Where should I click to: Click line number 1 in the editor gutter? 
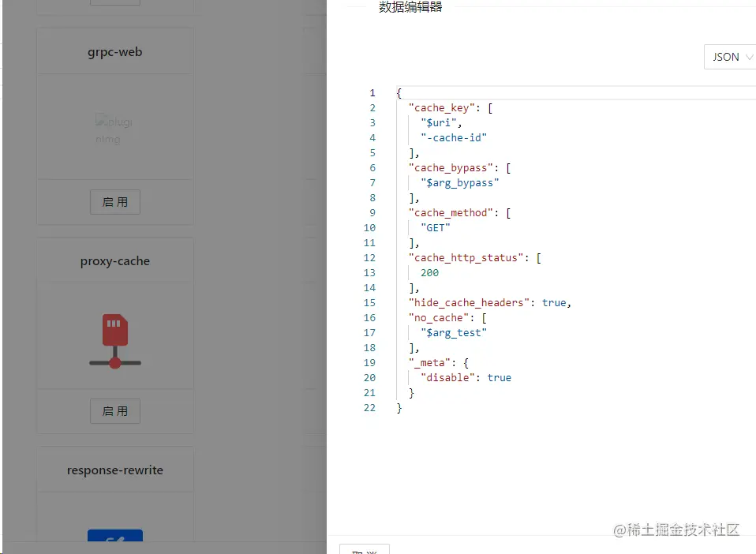tap(372, 92)
